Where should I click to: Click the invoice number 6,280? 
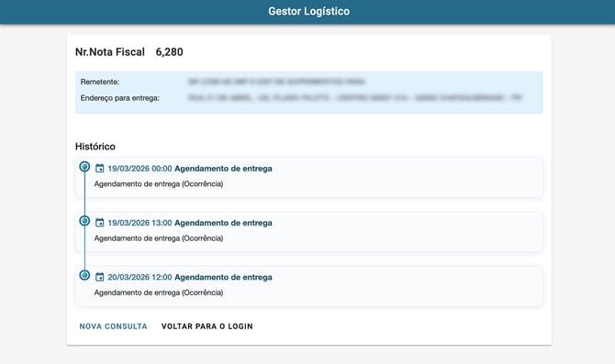click(x=170, y=52)
